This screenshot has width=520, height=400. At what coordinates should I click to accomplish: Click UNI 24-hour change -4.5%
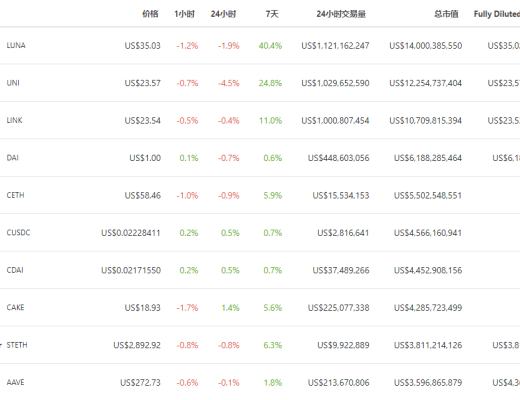(x=228, y=83)
